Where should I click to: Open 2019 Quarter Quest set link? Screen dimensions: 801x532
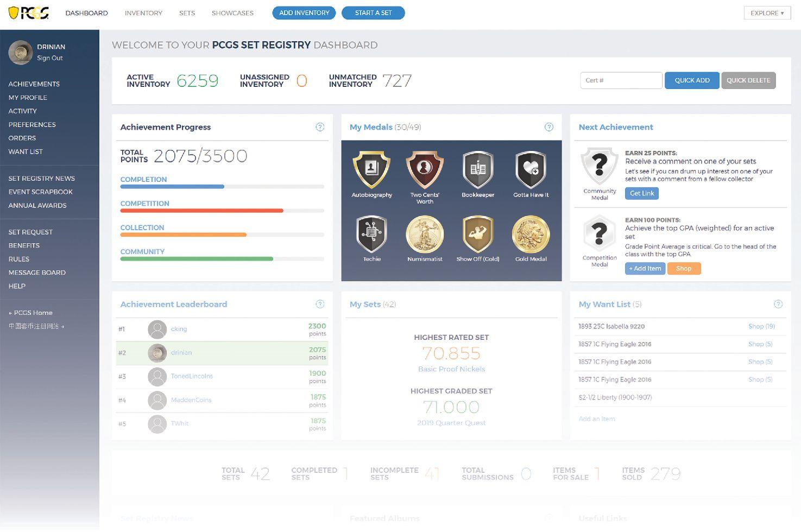451,423
